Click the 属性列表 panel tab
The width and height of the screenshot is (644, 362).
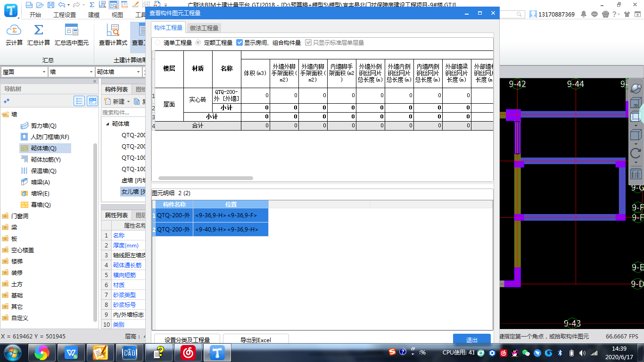click(x=116, y=215)
